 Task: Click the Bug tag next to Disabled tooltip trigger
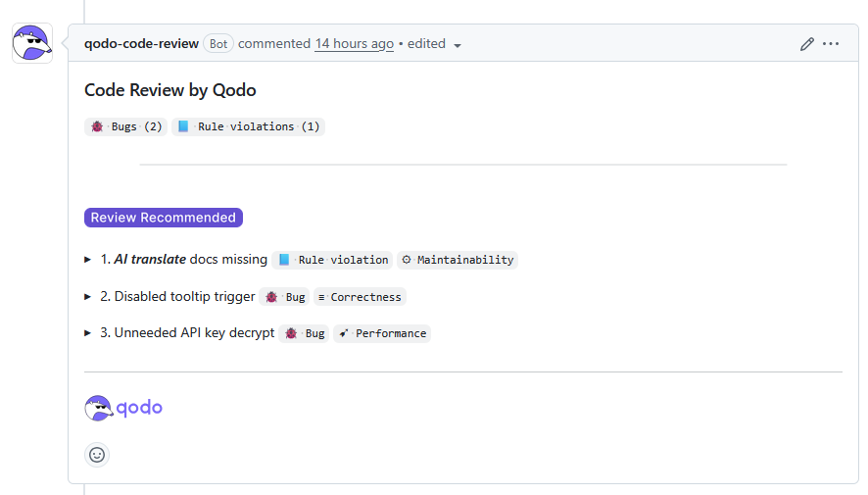pos(284,297)
